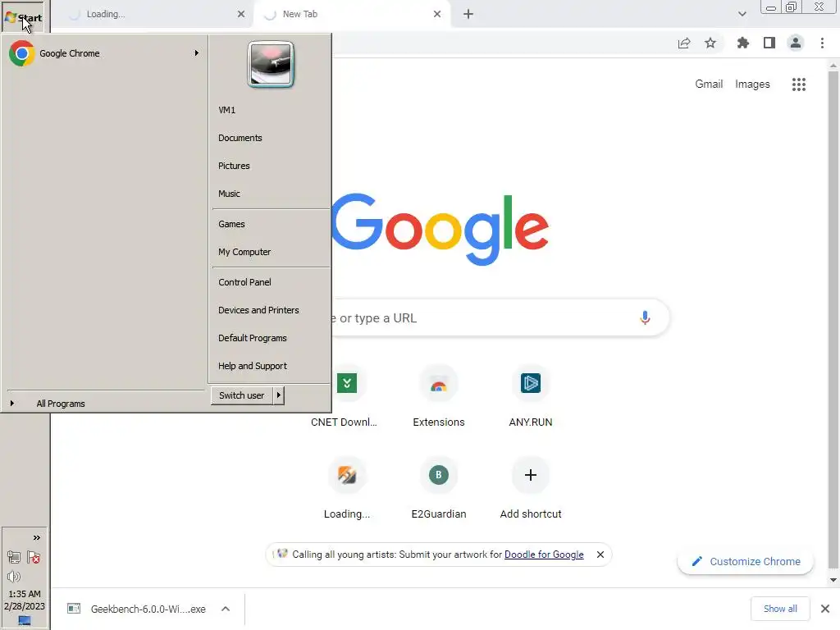Open Gmail link

[x=709, y=84]
